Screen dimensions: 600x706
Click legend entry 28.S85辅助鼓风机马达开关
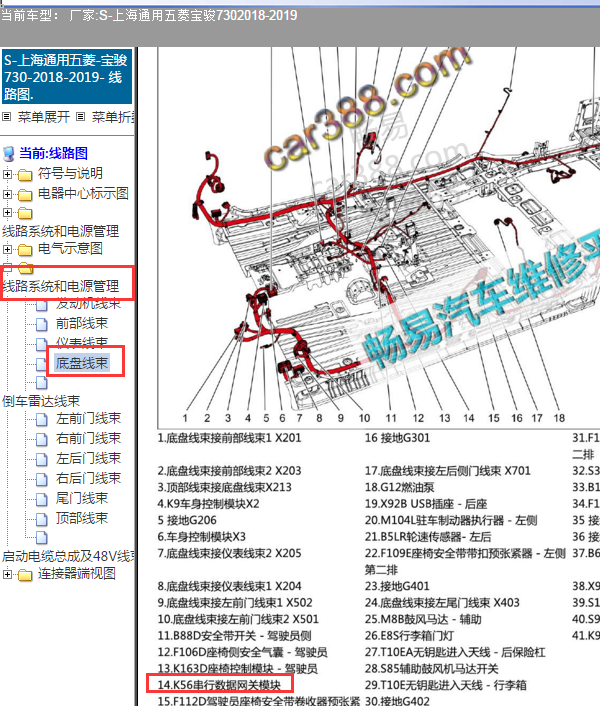pyautogui.click(x=432, y=669)
